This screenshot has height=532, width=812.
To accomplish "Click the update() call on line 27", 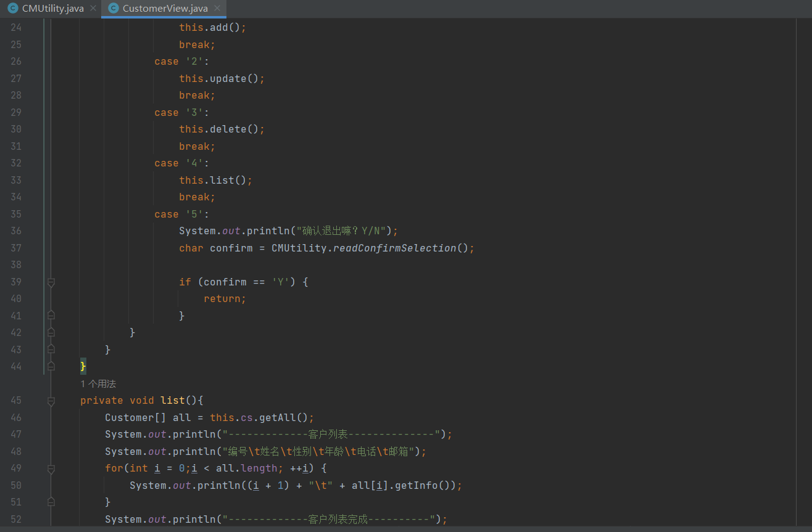I will pos(234,78).
